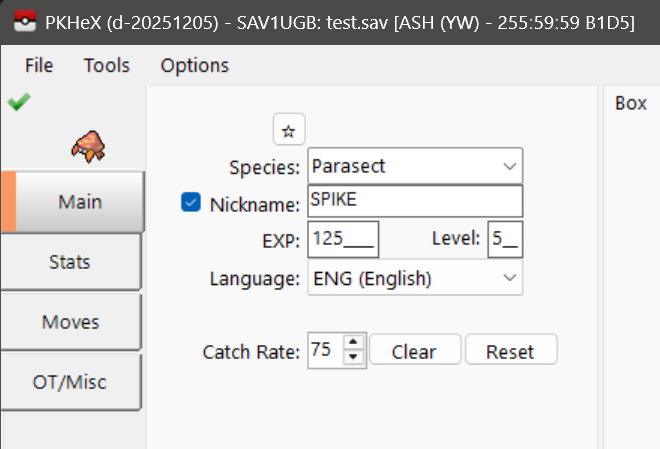Increase Catch Rate with up arrow
Viewport: 660px width, 449px height.
point(352,343)
